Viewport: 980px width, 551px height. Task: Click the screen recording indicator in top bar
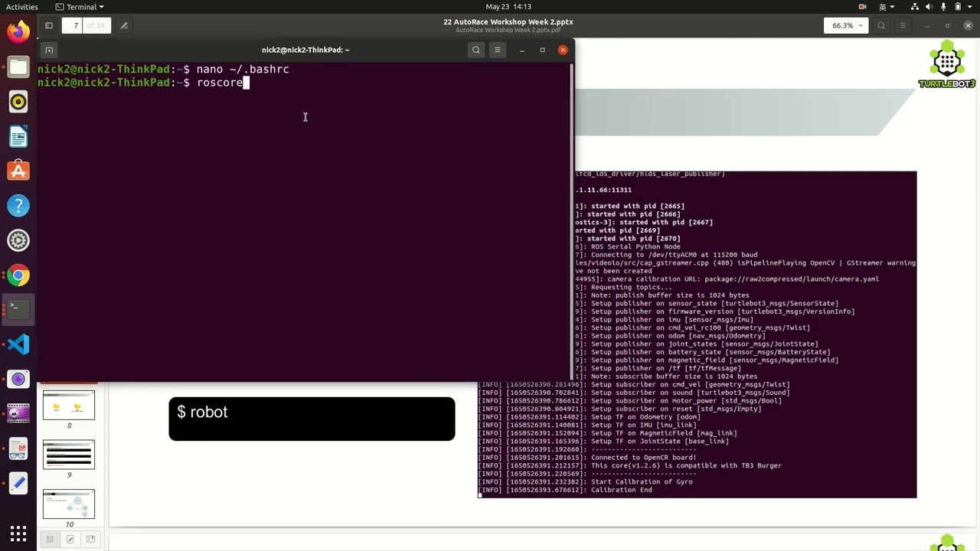coord(862,7)
